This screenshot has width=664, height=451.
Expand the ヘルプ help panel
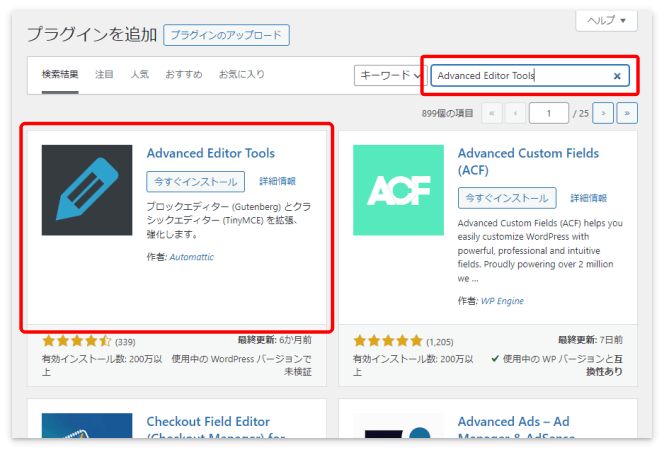tap(606, 20)
